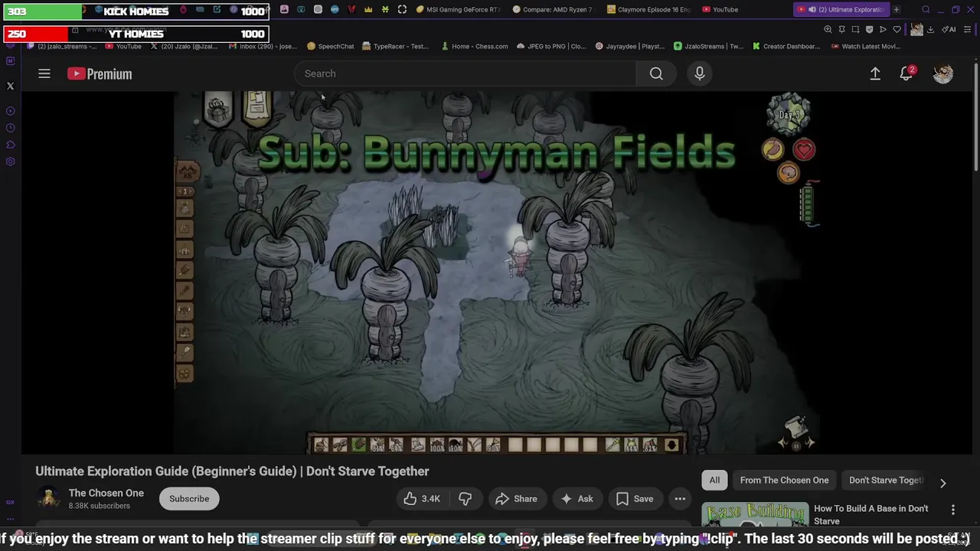Open the YouTube account avatar menu
Viewport: 980px width, 551px height.
(943, 73)
